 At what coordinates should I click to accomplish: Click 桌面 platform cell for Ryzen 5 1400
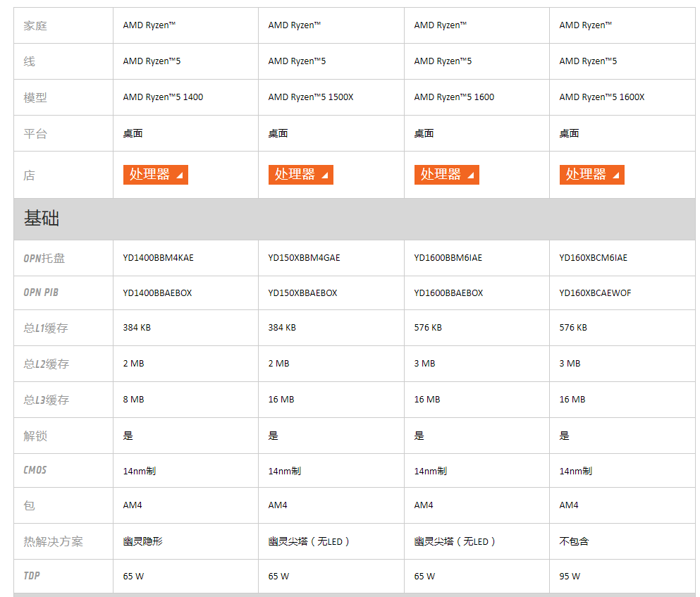(x=133, y=133)
